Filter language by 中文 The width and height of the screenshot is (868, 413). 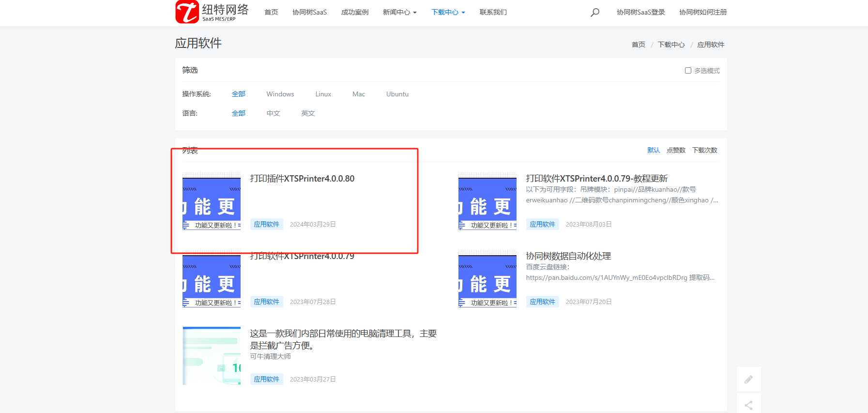tap(274, 113)
